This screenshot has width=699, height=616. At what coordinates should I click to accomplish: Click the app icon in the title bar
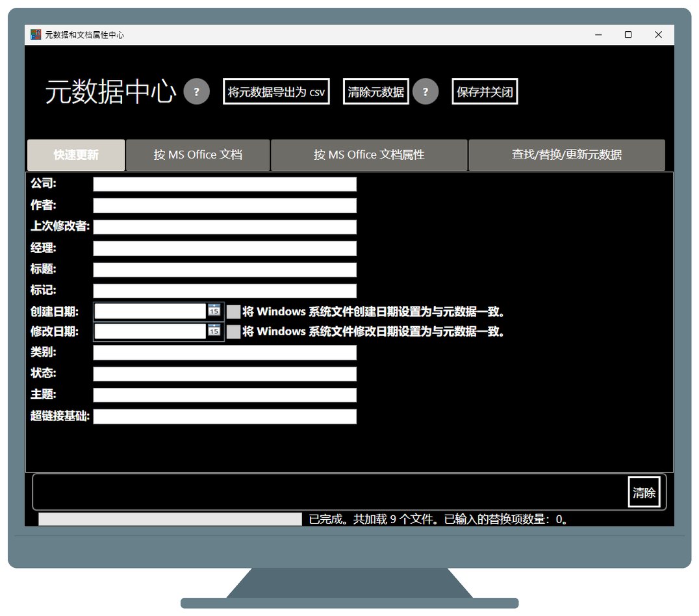pyautogui.click(x=36, y=34)
